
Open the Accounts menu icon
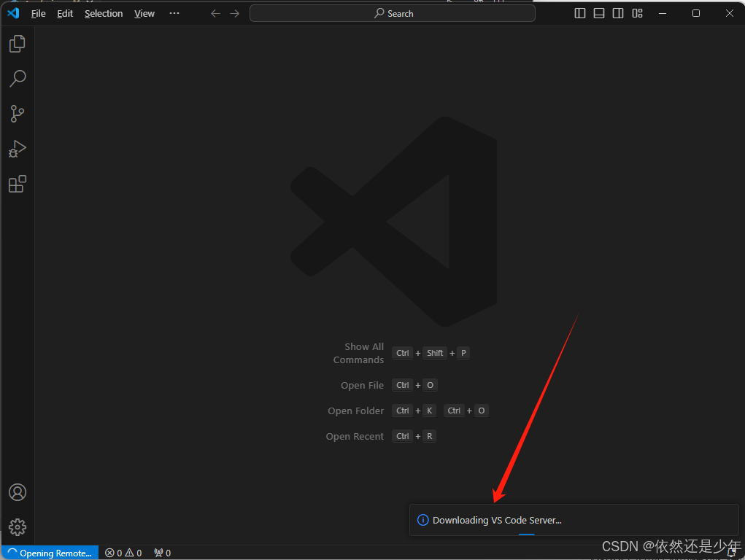pyautogui.click(x=17, y=492)
